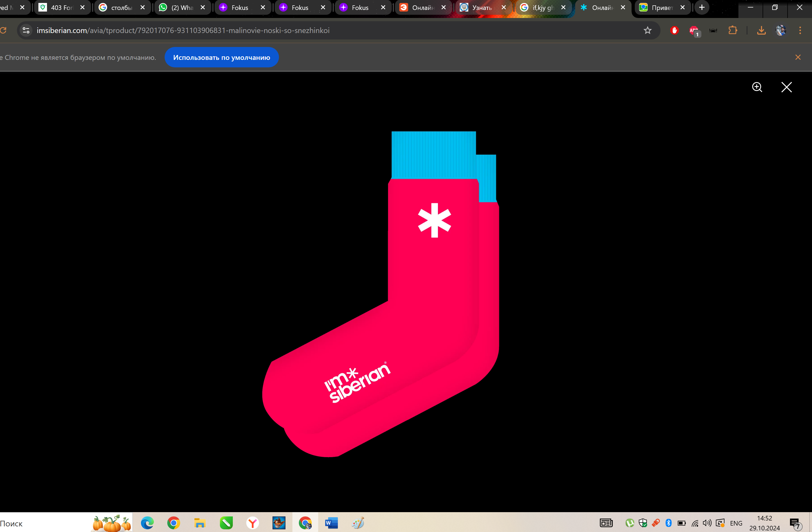Click the Поиск taskbar search box
The height and width of the screenshot is (532, 812).
click(66, 523)
